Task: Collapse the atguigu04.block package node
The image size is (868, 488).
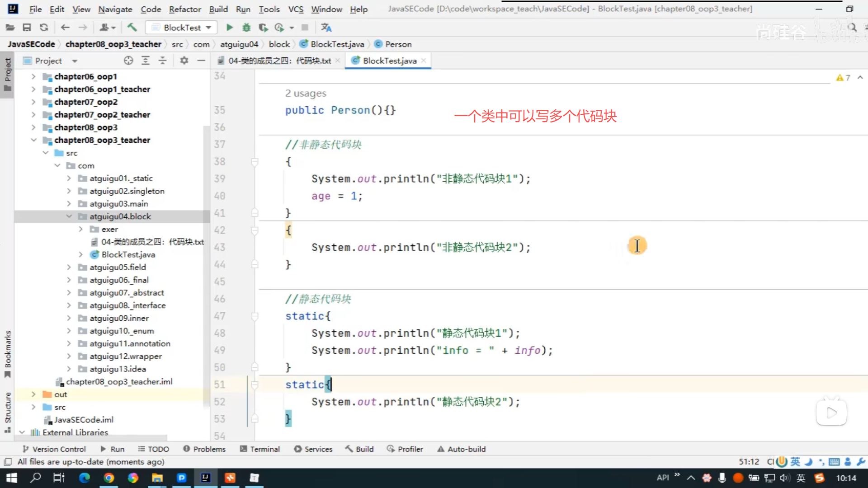Action: tap(69, 216)
